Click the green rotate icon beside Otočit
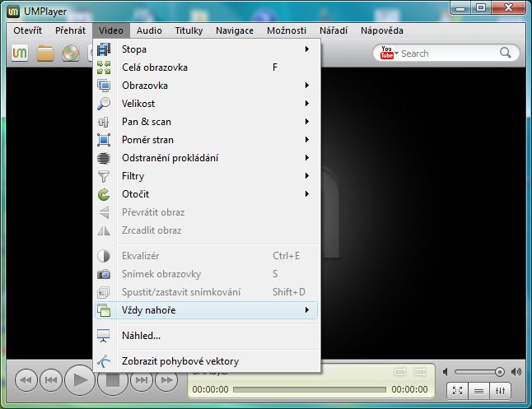This screenshot has height=409, width=532. click(x=104, y=194)
